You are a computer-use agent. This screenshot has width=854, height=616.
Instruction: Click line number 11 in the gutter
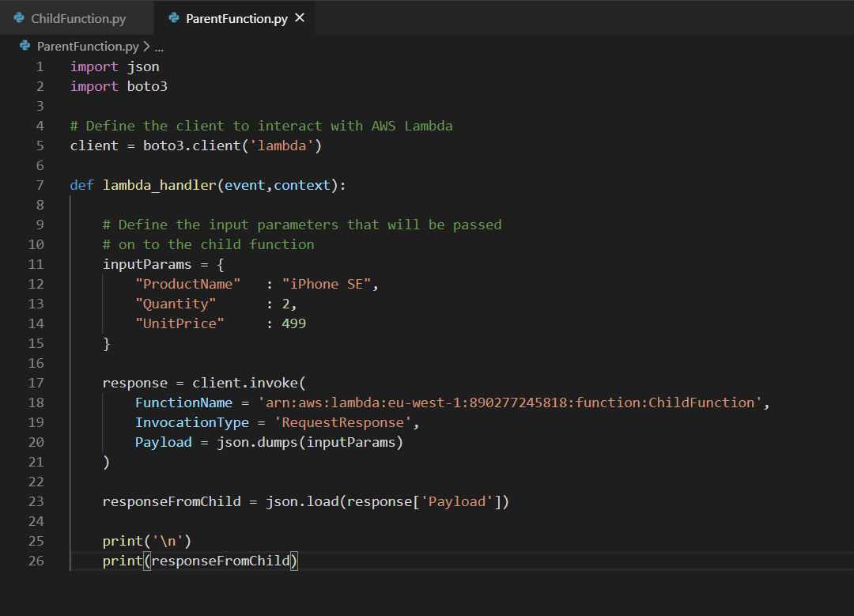coord(36,264)
